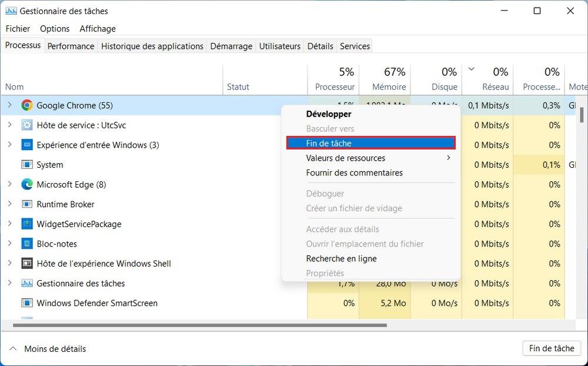Select the Processus tab
The width and height of the screenshot is (588, 366).
(x=23, y=45)
